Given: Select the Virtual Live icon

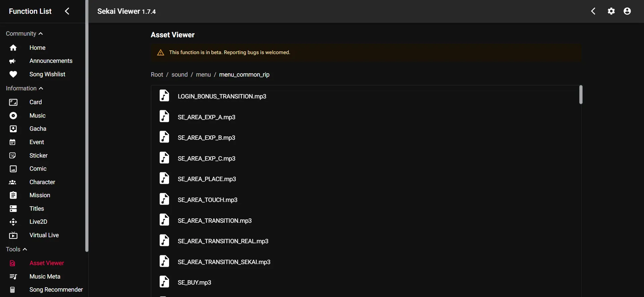Looking at the screenshot, I should pyautogui.click(x=13, y=236).
